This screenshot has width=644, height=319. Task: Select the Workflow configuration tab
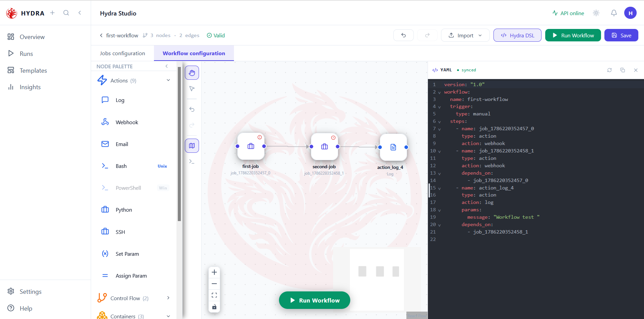click(x=194, y=53)
